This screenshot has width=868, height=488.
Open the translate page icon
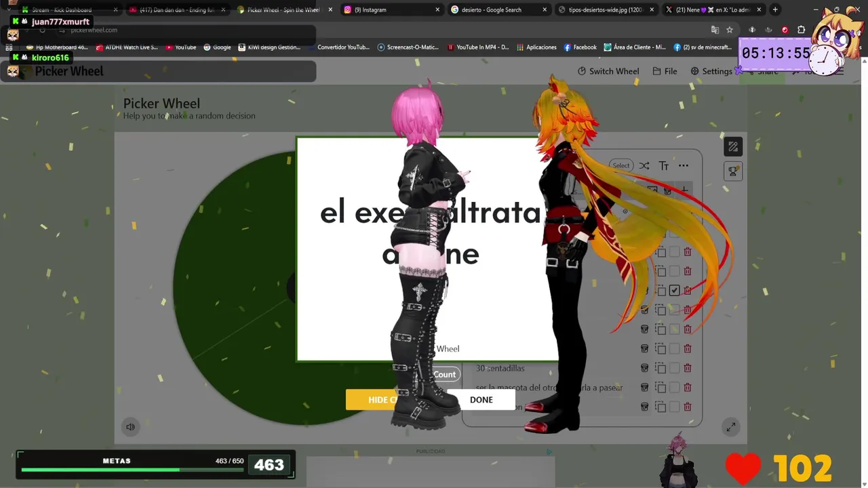point(715,30)
